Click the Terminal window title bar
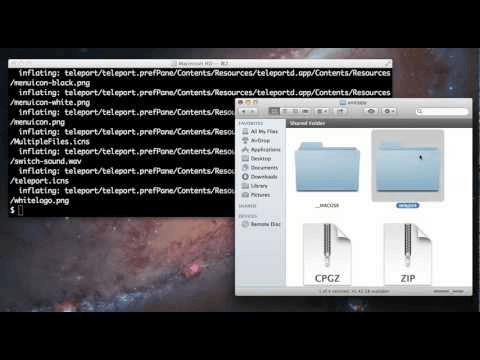The height and width of the screenshot is (360, 480). 200,63
